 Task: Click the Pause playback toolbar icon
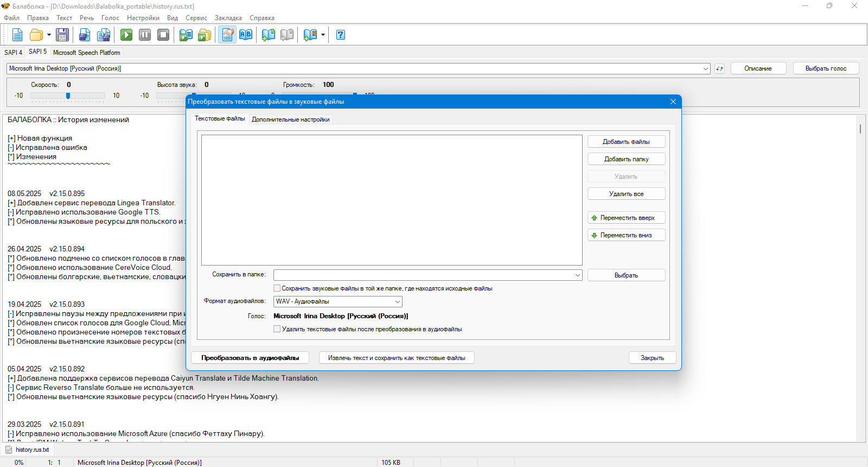[x=145, y=35]
